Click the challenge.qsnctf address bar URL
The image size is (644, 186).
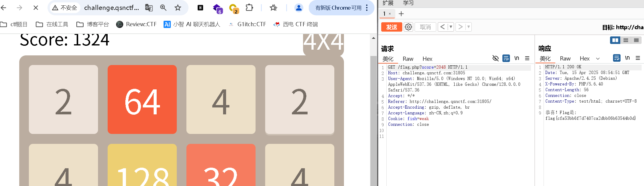[x=112, y=8]
